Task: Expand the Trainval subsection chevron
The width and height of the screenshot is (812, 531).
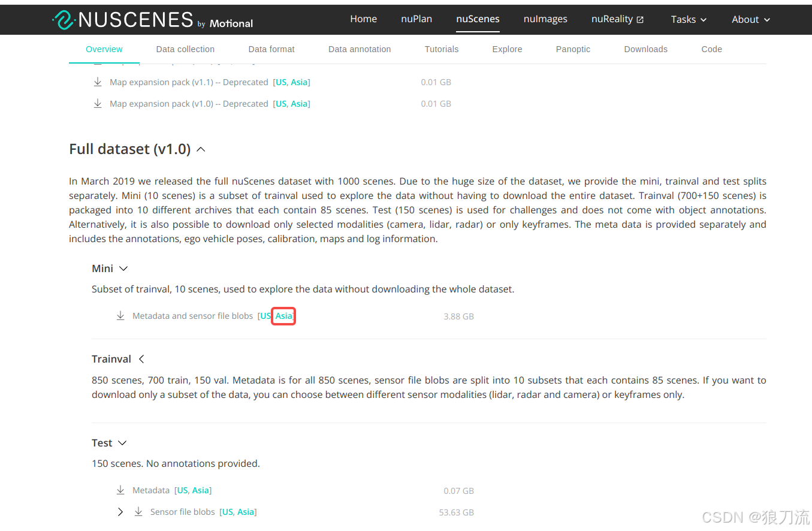Action: pos(141,359)
